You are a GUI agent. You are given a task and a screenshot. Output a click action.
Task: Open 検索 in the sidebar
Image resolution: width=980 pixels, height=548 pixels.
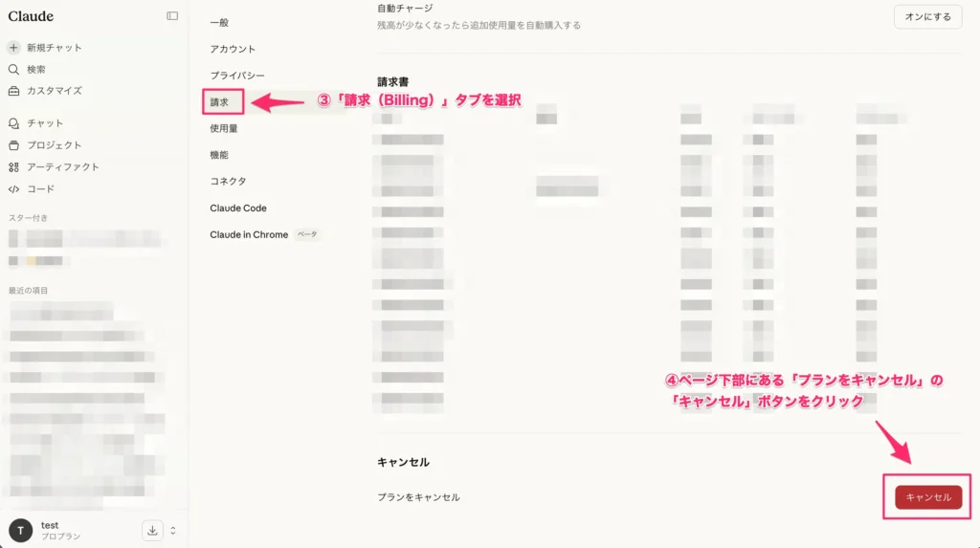[x=35, y=70]
